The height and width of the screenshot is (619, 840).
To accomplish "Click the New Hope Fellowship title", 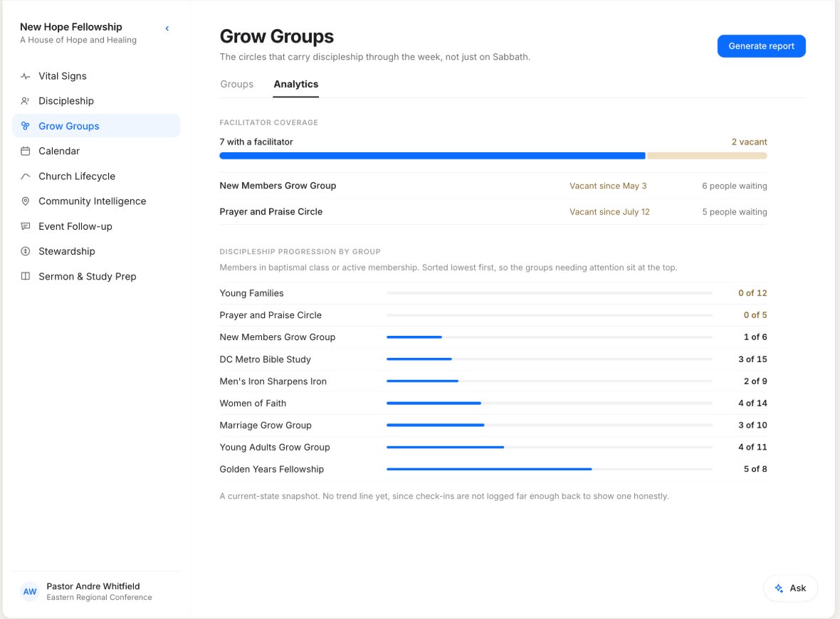I will coord(71,27).
